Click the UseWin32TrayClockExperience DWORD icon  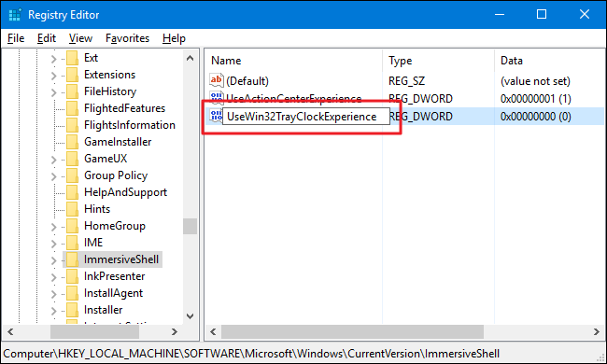coord(216,116)
